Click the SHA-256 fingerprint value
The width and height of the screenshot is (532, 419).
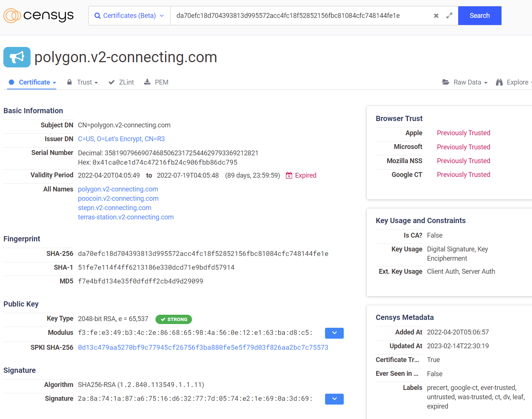coord(203,254)
